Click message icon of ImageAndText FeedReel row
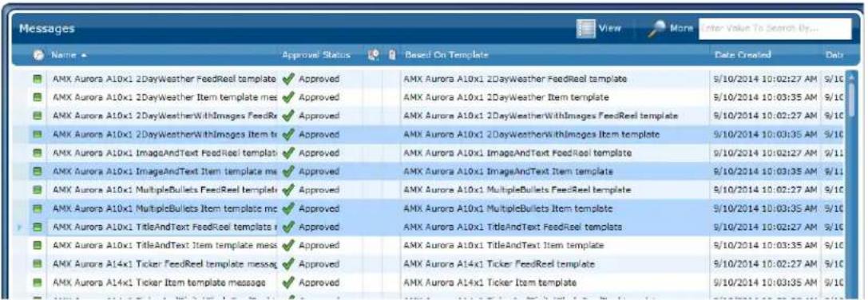This screenshot has width=868, height=300. pos(38,152)
